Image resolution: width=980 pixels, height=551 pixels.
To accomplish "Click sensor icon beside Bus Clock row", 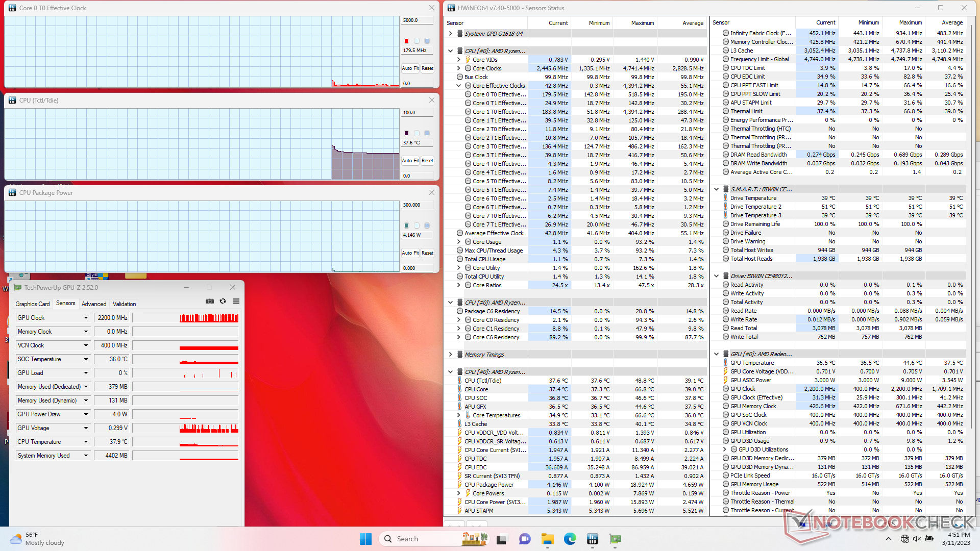I will click(459, 77).
